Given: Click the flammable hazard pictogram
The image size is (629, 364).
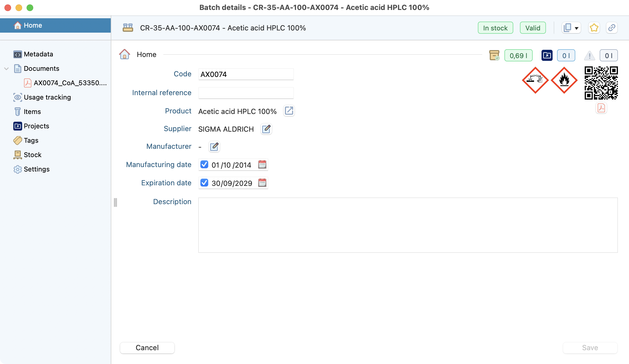Looking at the screenshot, I should (x=564, y=80).
